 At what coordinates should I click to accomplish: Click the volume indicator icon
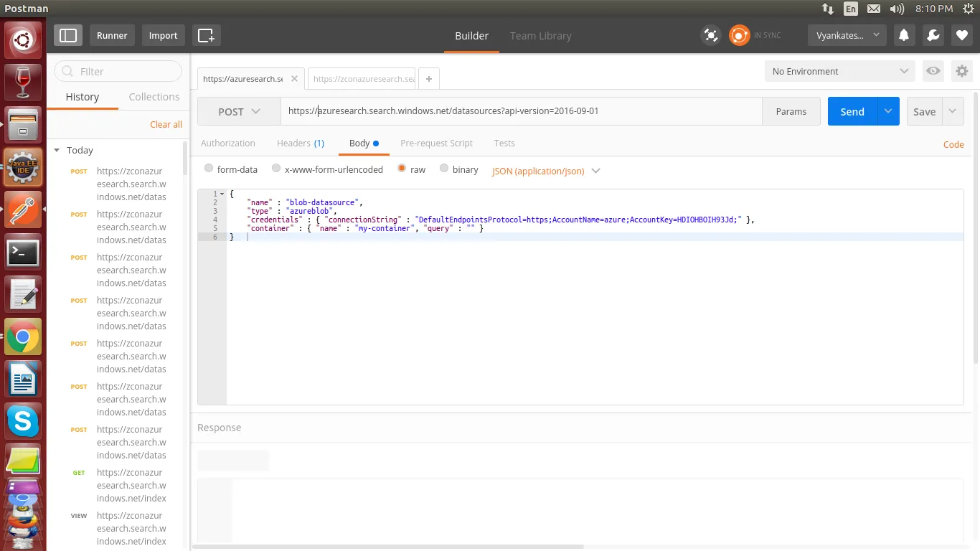pyautogui.click(x=897, y=9)
